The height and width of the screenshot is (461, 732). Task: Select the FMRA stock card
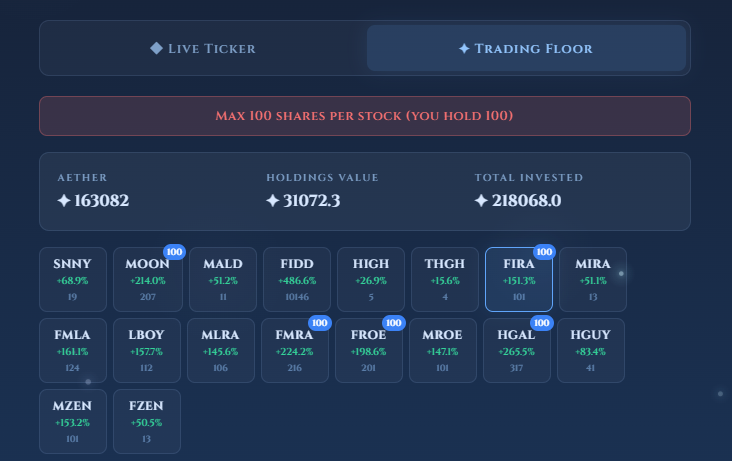[x=295, y=350]
